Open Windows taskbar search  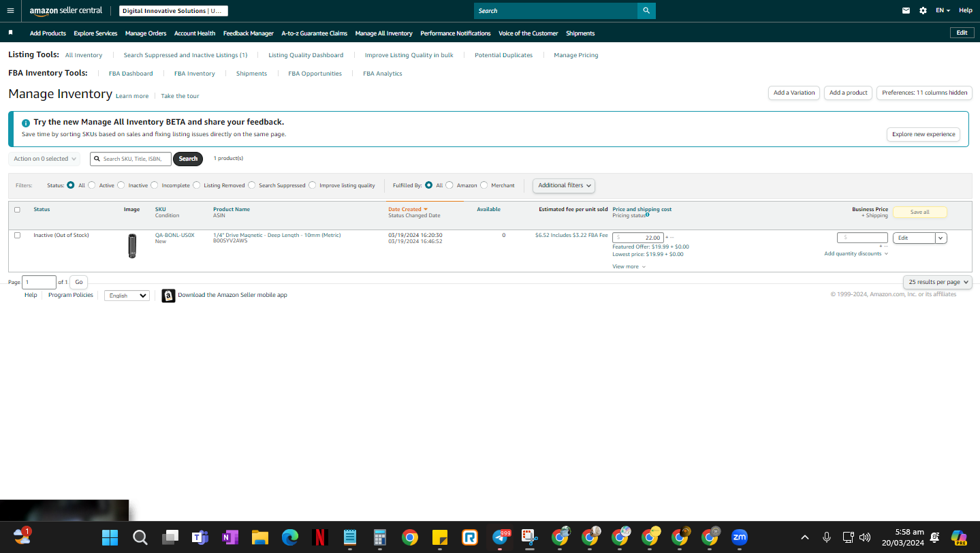click(x=140, y=537)
